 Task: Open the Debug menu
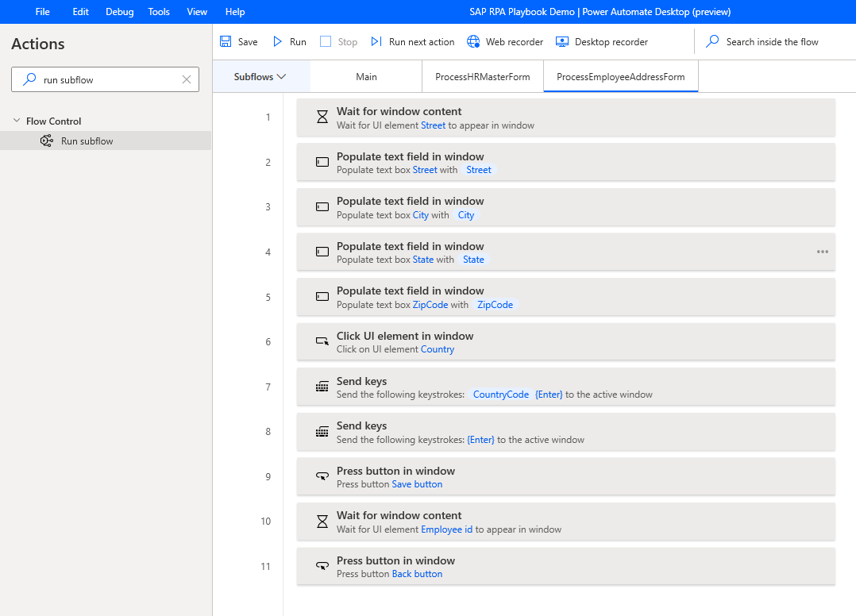coord(120,12)
